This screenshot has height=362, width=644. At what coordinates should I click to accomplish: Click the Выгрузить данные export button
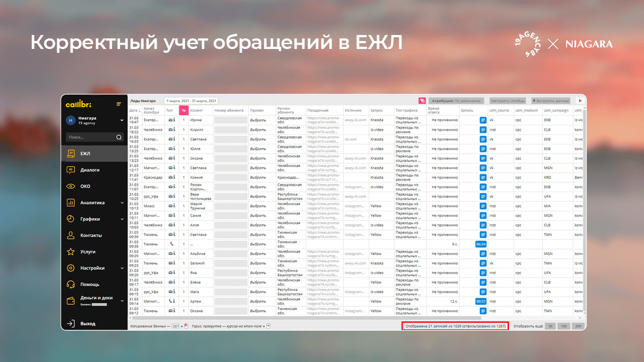click(x=551, y=101)
